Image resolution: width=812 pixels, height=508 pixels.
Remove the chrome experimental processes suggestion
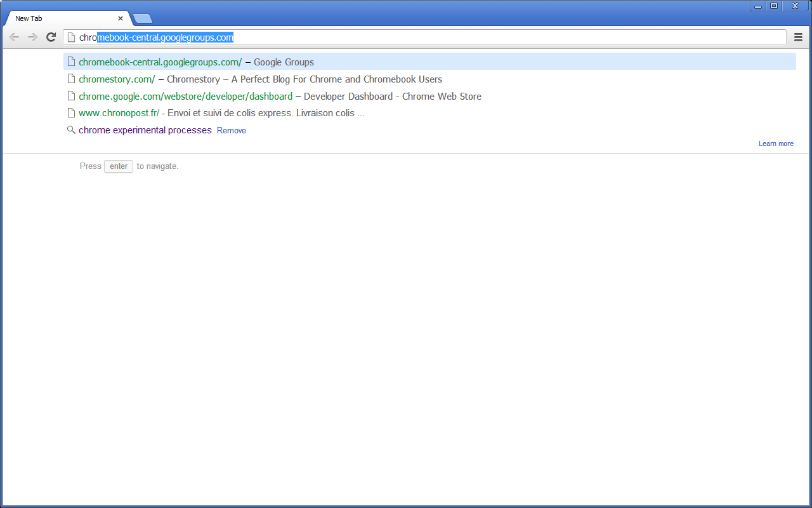click(x=232, y=131)
